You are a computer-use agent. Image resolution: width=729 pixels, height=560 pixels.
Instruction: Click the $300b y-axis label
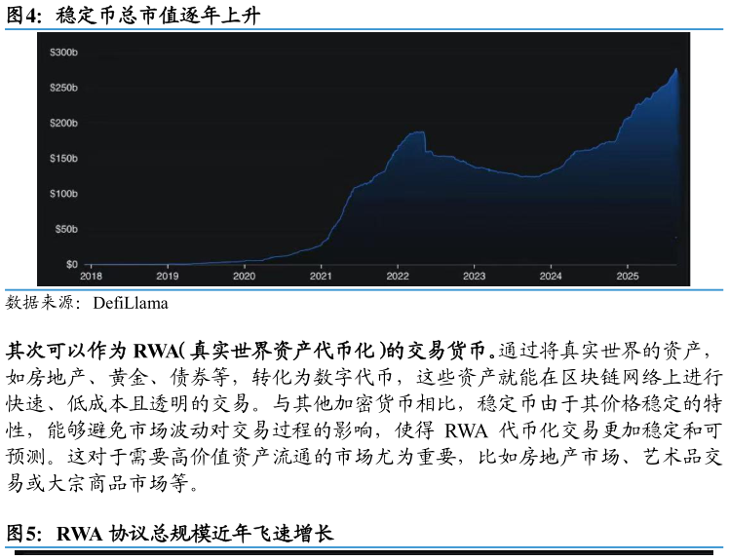[63, 53]
